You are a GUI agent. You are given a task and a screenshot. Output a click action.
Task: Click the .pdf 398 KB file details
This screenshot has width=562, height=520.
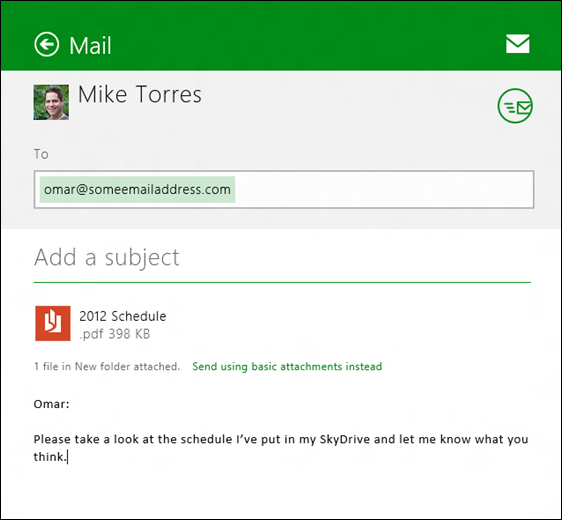coord(115,334)
